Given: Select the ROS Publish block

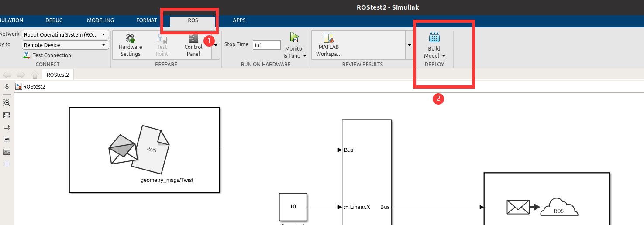Looking at the screenshot, I should click(x=547, y=199).
